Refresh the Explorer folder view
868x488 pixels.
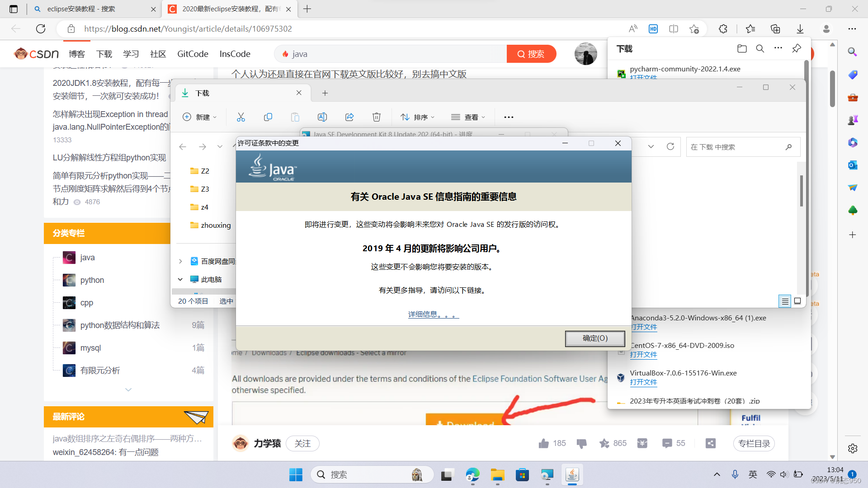click(x=670, y=146)
